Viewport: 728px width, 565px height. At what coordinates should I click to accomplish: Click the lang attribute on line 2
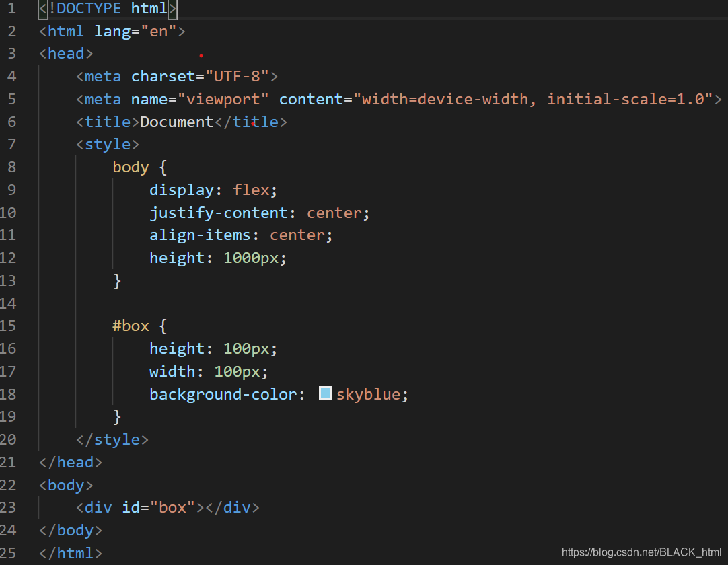(112, 31)
